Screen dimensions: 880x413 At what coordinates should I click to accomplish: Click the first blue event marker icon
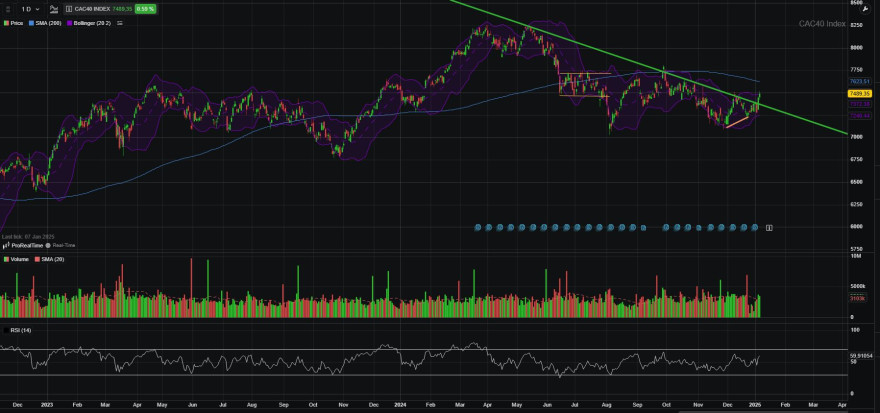click(478, 227)
